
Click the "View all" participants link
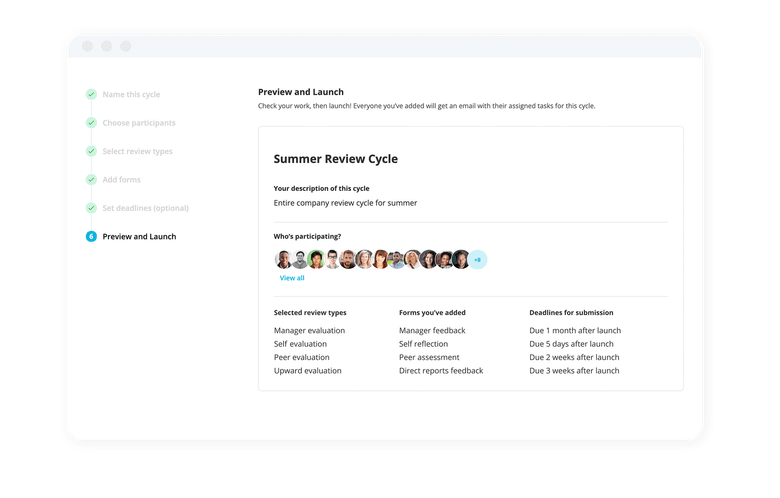point(292,278)
